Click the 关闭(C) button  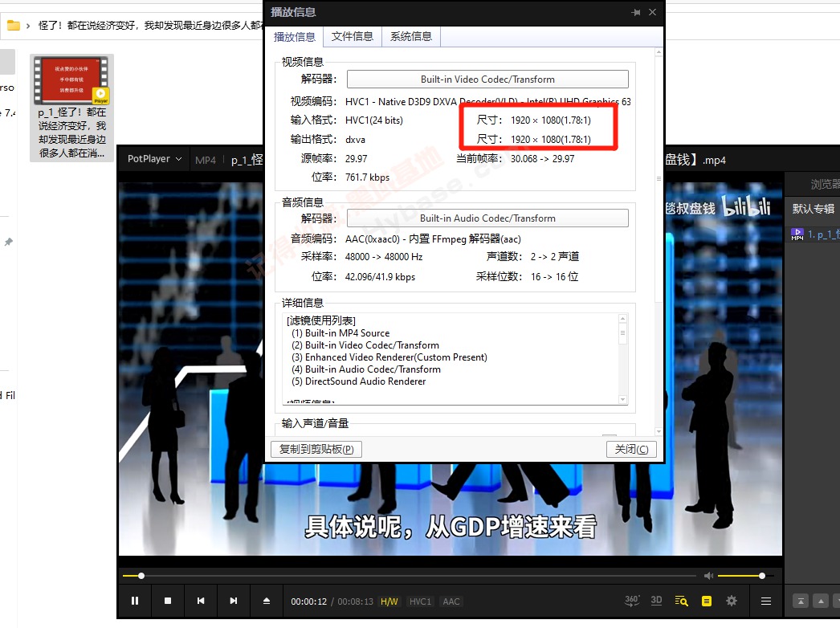(x=631, y=449)
